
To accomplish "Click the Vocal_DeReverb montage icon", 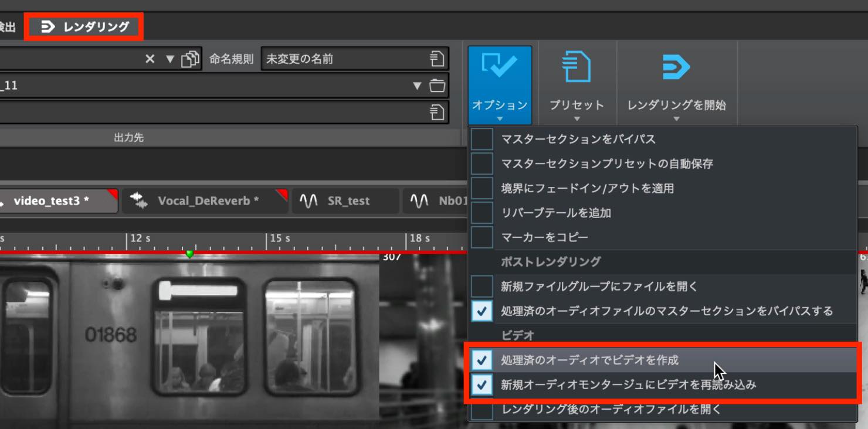I will click(140, 200).
